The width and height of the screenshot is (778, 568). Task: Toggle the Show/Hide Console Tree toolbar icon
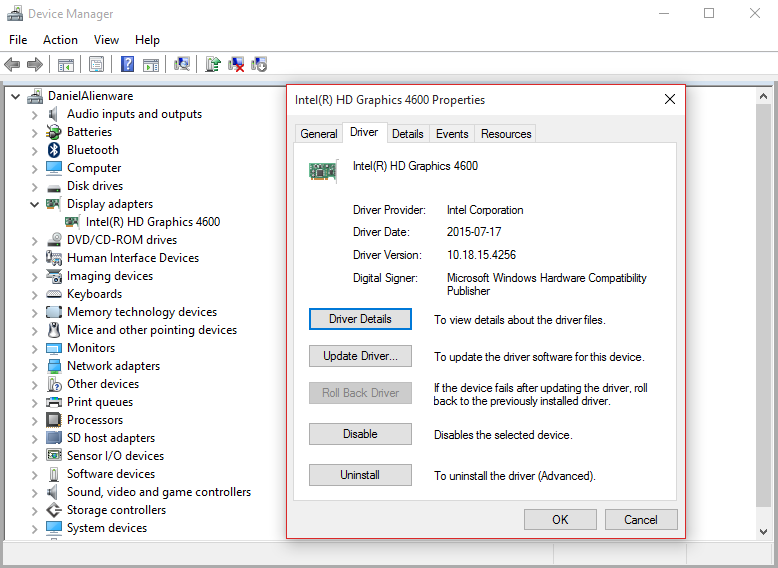pos(65,64)
